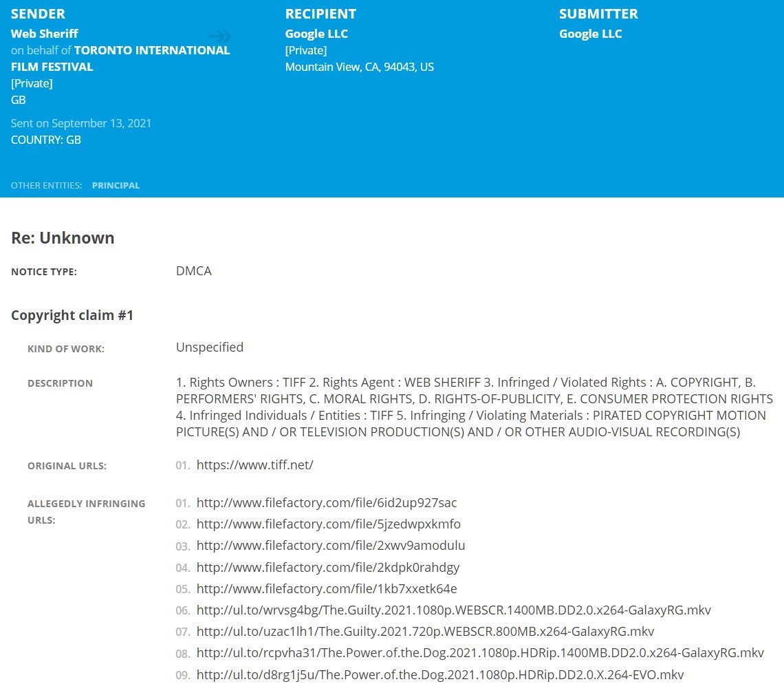This screenshot has width=784, height=684.
Task: Click the Web Sheriff sender link
Action: (x=45, y=34)
